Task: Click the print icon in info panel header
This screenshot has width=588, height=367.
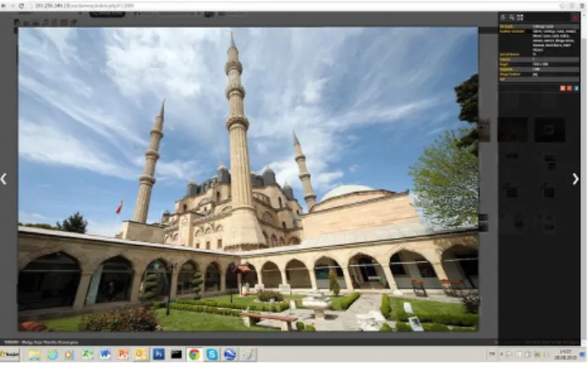Action: coord(503,17)
